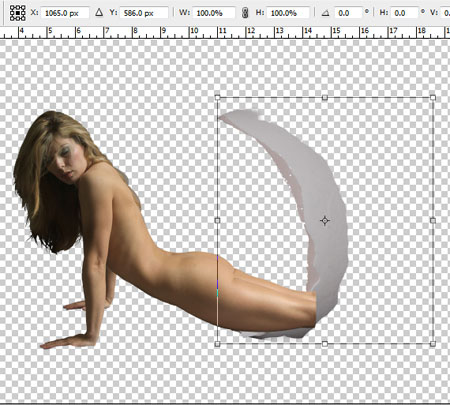Click the transform center reference point crosshair
The image size is (450, 405).
coord(325,220)
